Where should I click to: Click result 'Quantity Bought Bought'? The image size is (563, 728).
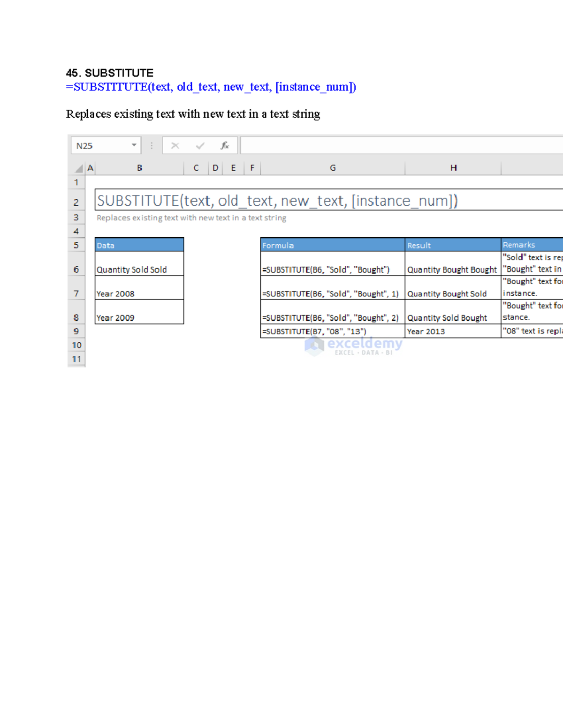[x=453, y=264]
